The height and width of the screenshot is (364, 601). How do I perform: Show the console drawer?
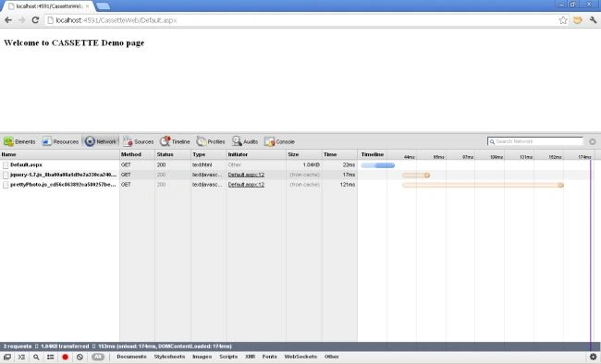pyautogui.click(x=21, y=357)
